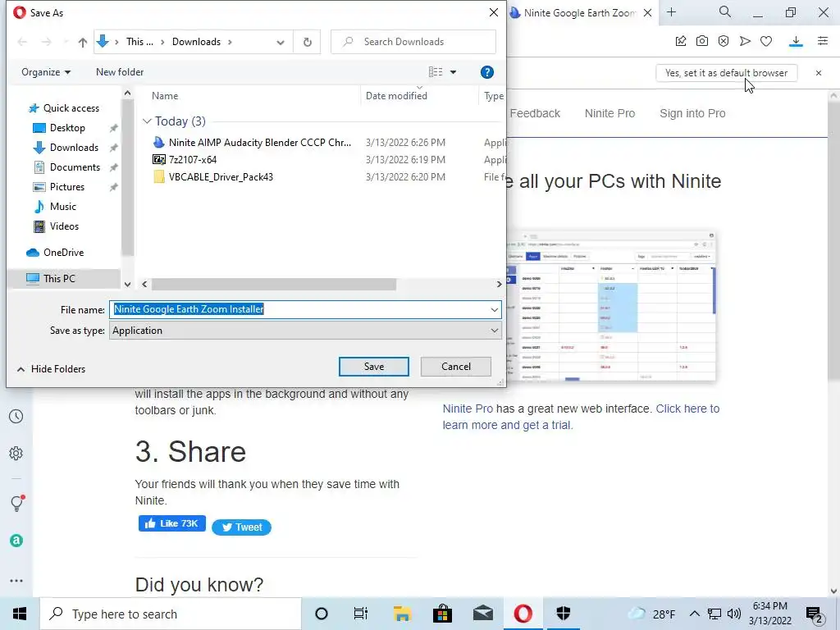Open Opera snapshot camera icon
This screenshot has height=630, width=840.
click(702, 41)
